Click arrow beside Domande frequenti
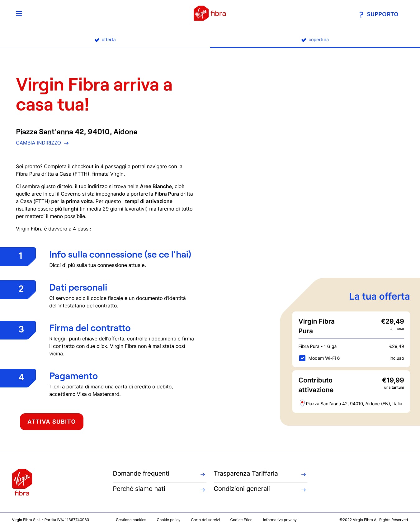 [x=203, y=475]
